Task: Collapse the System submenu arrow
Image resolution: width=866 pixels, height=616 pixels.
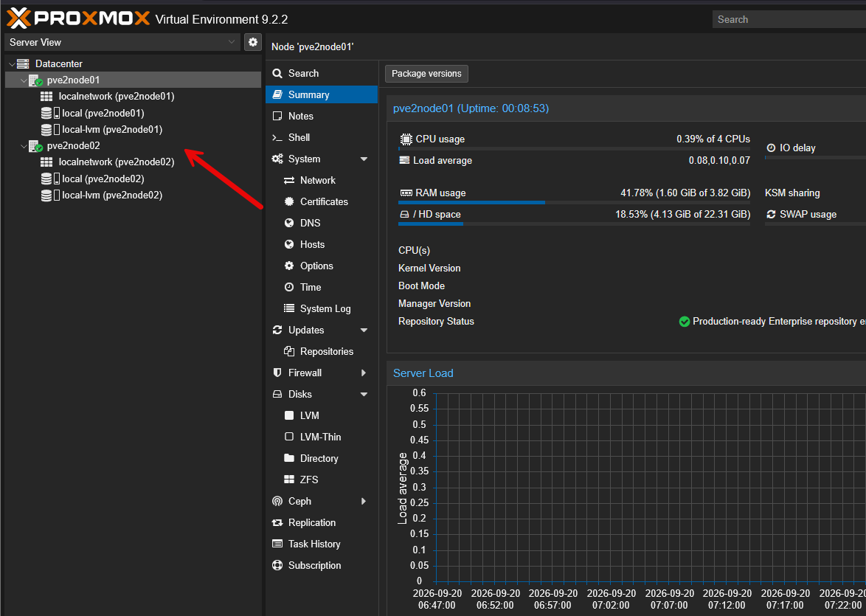Action: coord(364,159)
